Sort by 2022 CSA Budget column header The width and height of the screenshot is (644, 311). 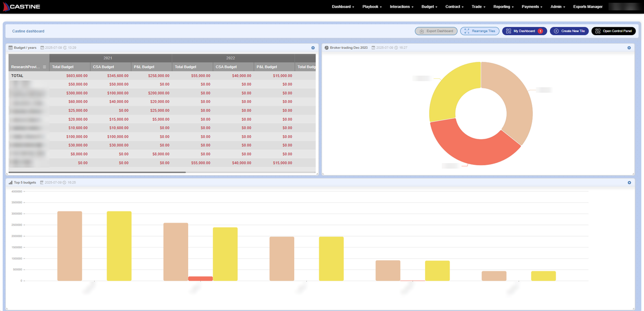click(x=233, y=67)
